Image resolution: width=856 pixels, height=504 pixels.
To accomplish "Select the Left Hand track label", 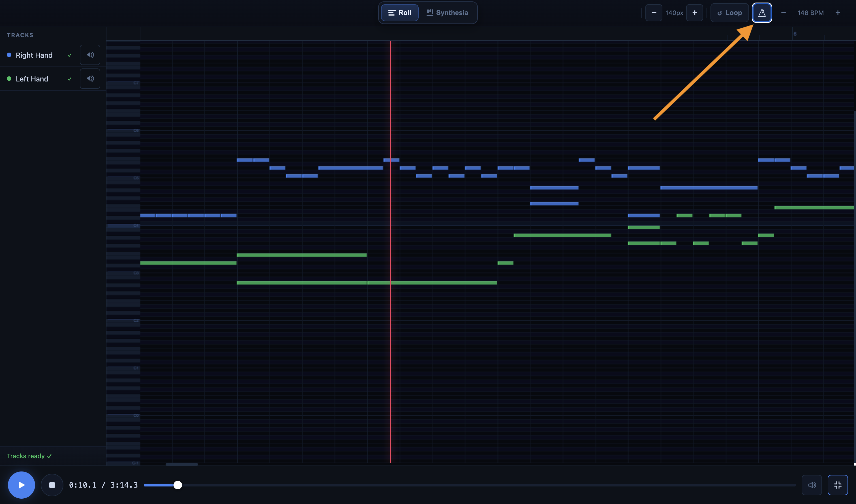I will [32, 79].
